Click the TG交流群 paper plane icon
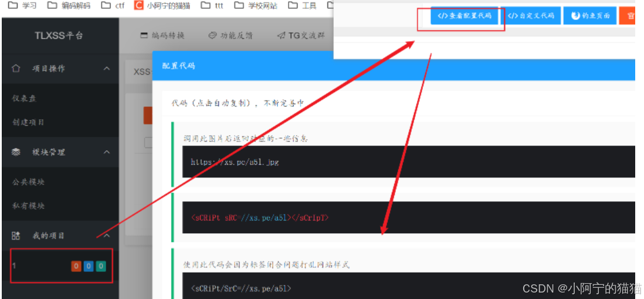The image size is (644, 299). tap(280, 36)
